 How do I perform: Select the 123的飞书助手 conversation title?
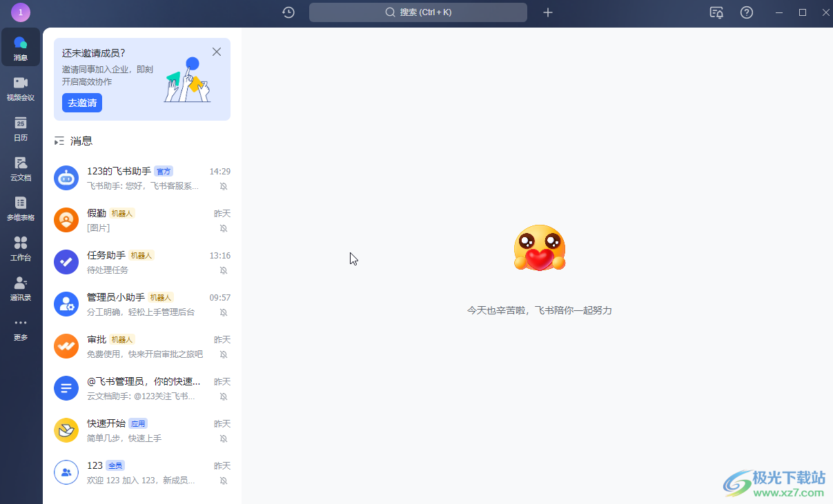tap(119, 171)
